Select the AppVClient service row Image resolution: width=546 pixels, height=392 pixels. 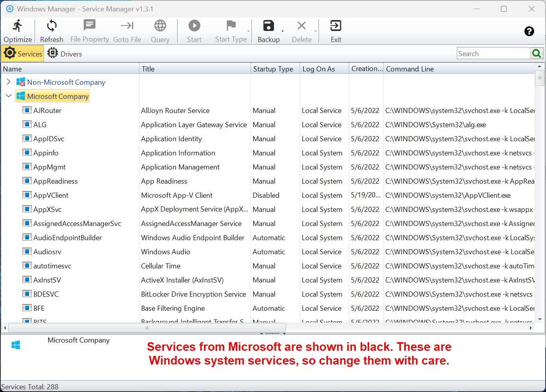tap(268, 195)
